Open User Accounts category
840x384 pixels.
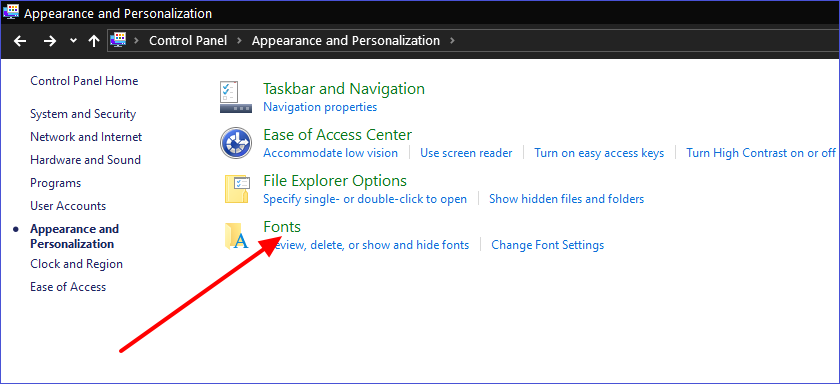(x=68, y=206)
